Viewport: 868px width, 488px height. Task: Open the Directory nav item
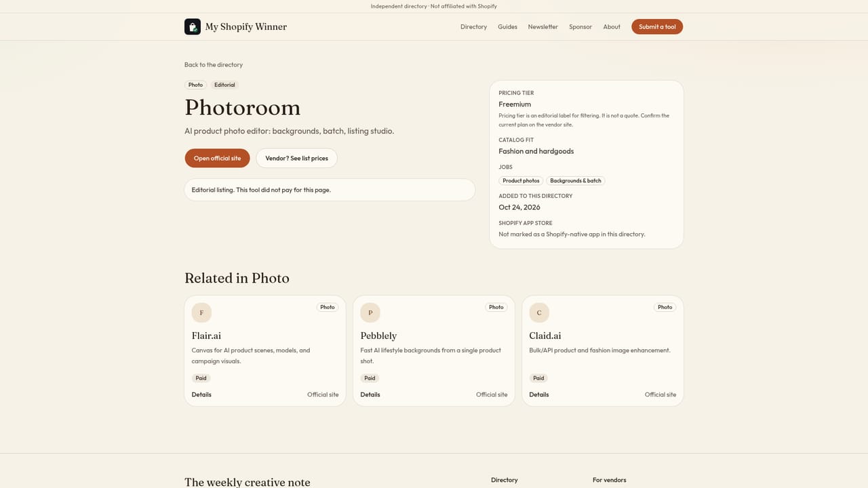tap(473, 27)
